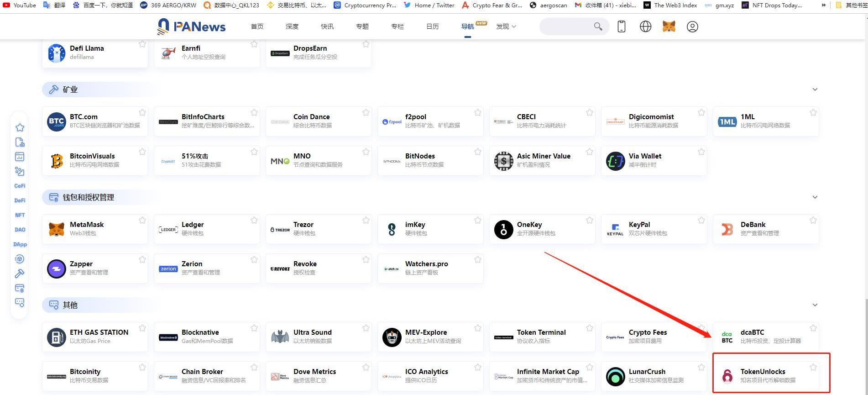Jump to DeFi in the sidebar

coord(20,200)
